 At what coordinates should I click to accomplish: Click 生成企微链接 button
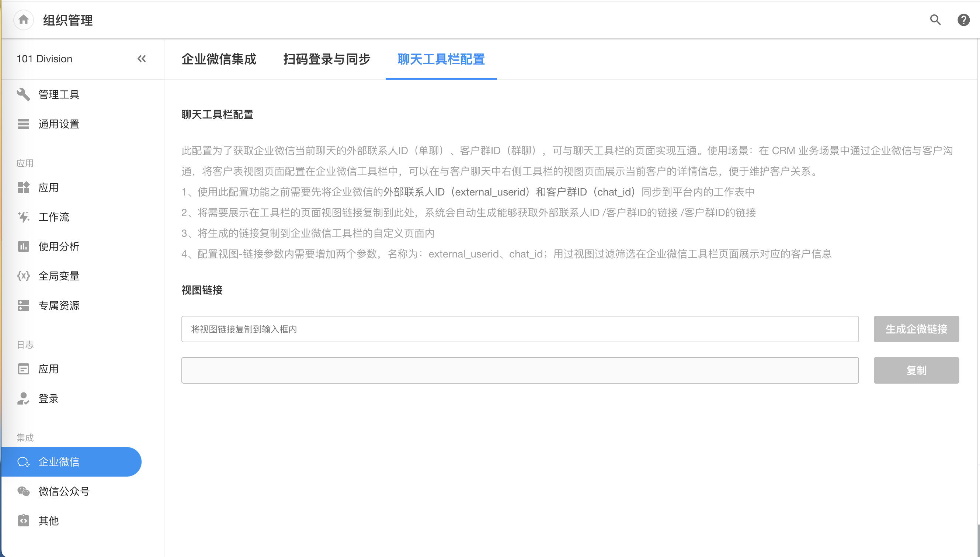coord(916,329)
